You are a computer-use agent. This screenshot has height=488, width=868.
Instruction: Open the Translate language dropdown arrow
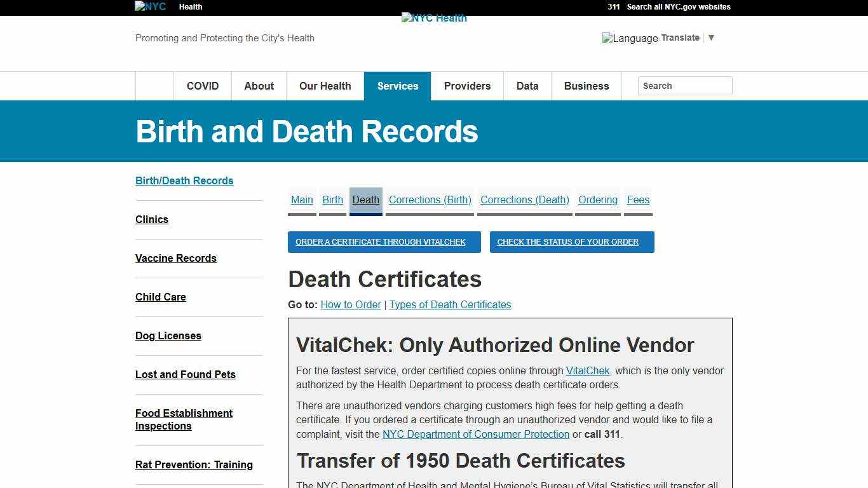(x=711, y=37)
